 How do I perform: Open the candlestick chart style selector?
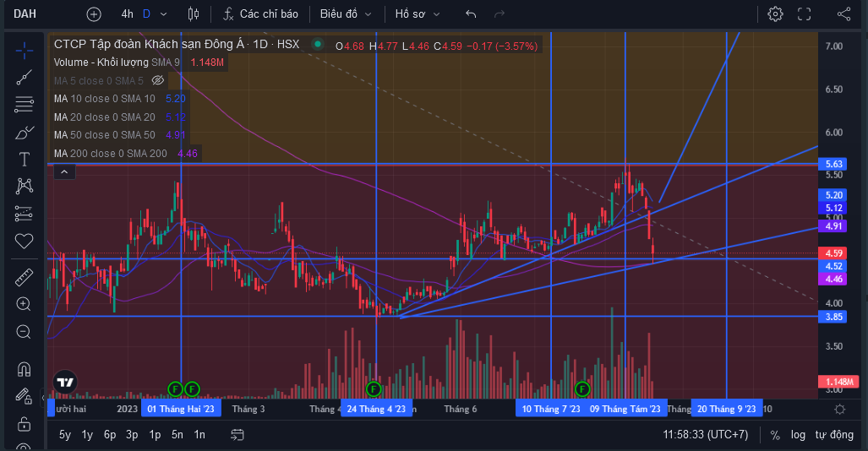pos(194,14)
